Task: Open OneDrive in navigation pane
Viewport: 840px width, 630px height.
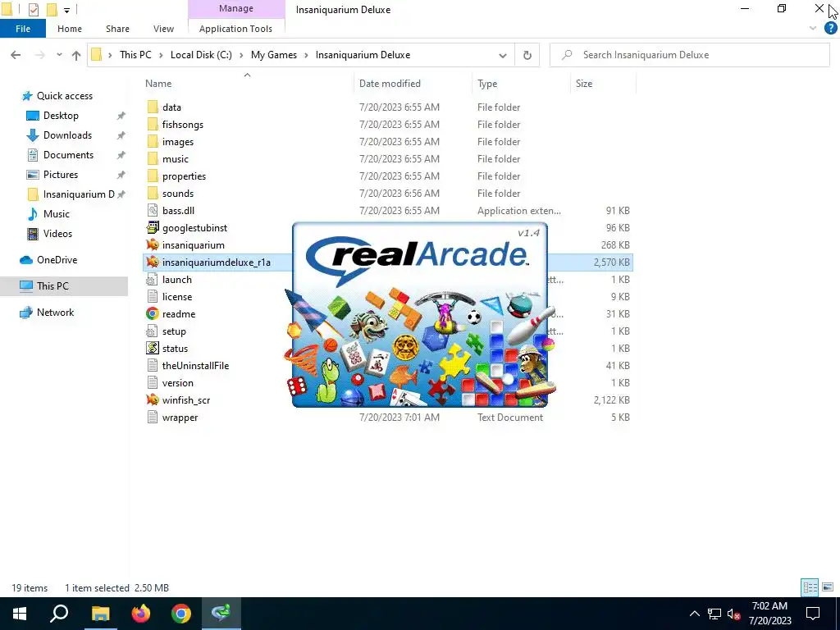Action: (57, 260)
